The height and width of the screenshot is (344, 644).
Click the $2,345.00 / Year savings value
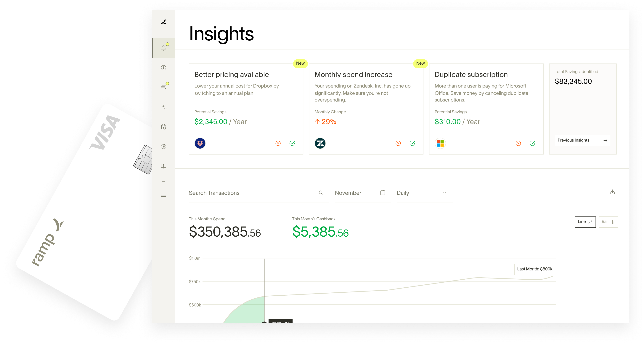pyautogui.click(x=221, y=122)
